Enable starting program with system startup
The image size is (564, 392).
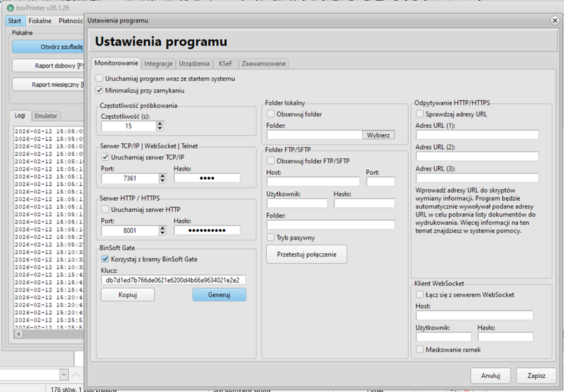point(100,79)
